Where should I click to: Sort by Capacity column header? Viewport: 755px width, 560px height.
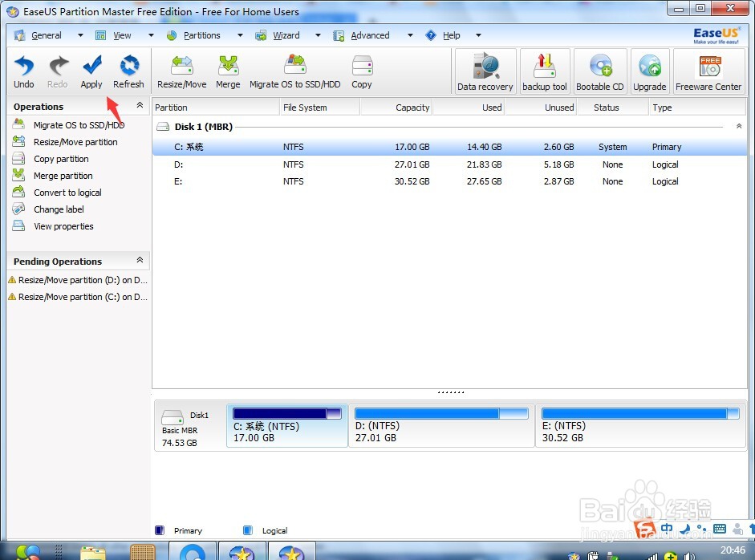coord(396,108)
